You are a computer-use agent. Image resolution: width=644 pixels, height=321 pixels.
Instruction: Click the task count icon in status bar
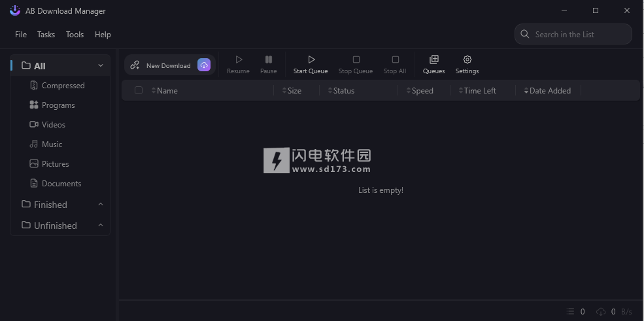pos(570,312)
